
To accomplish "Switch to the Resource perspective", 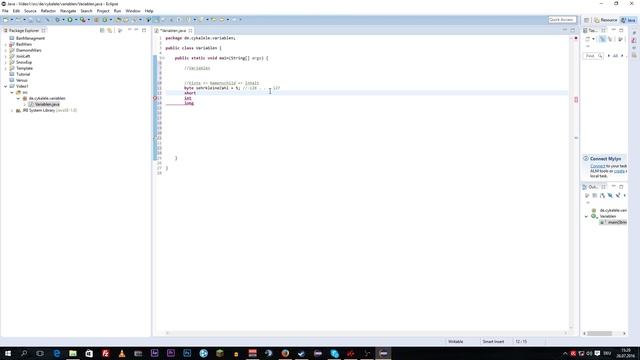I will (x=606, y=20).
